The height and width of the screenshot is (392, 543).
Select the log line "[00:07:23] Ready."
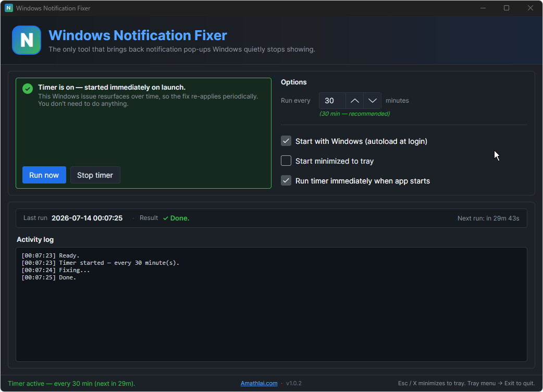[51, 255]
